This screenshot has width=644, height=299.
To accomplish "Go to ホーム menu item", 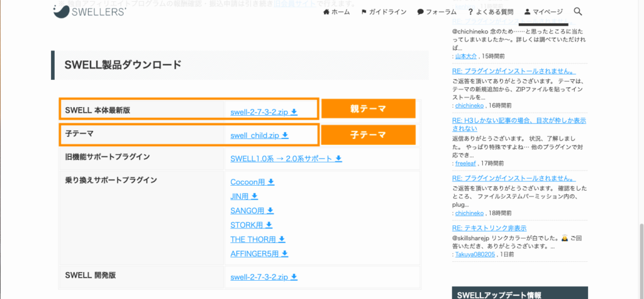I will (x=337, y=12).
